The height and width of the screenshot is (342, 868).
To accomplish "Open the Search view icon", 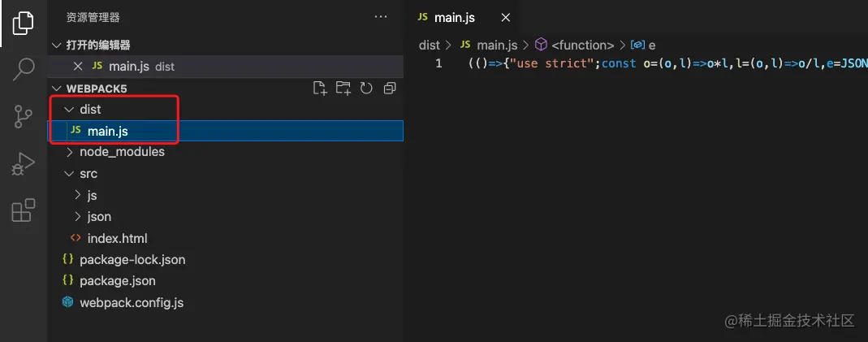I will (x=24, y=68).
